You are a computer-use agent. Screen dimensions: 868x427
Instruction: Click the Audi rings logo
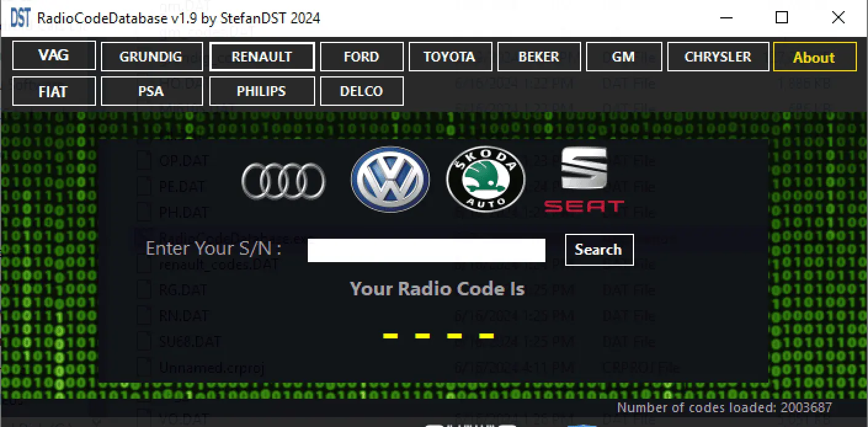(x=283, y=182)
